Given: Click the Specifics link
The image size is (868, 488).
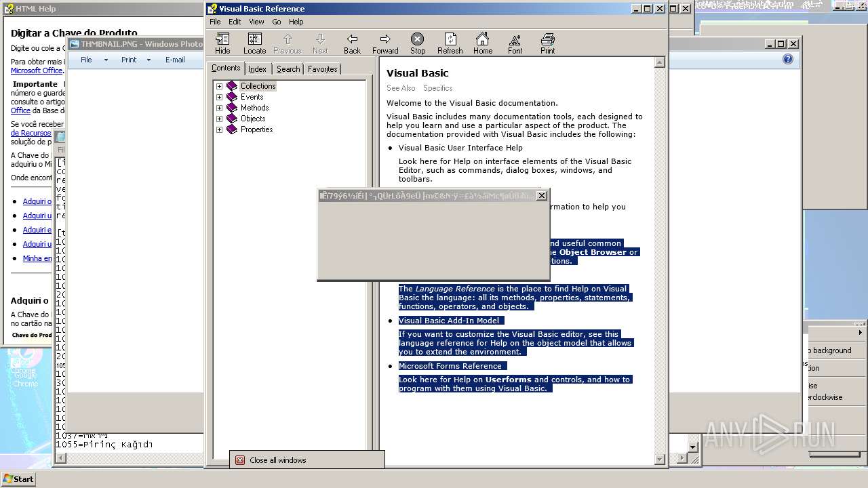Looking at the screenshot, I should pos(437,88).
